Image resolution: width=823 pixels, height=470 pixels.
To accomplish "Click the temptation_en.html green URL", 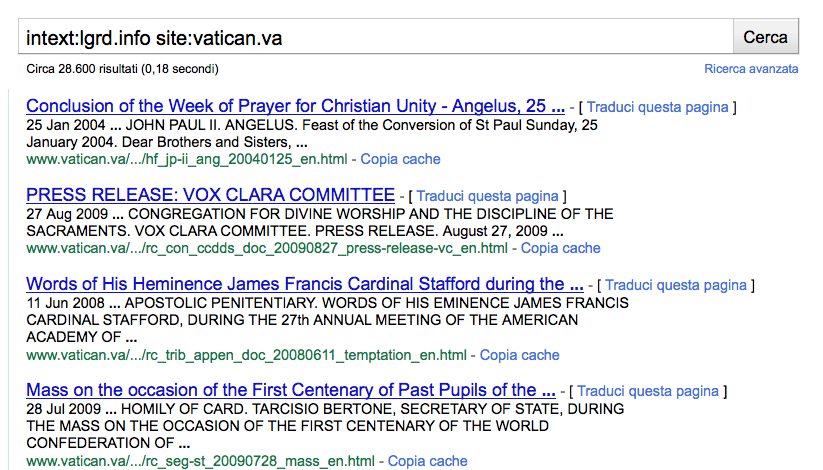I will pyautogui.click(x=246, y=355).
